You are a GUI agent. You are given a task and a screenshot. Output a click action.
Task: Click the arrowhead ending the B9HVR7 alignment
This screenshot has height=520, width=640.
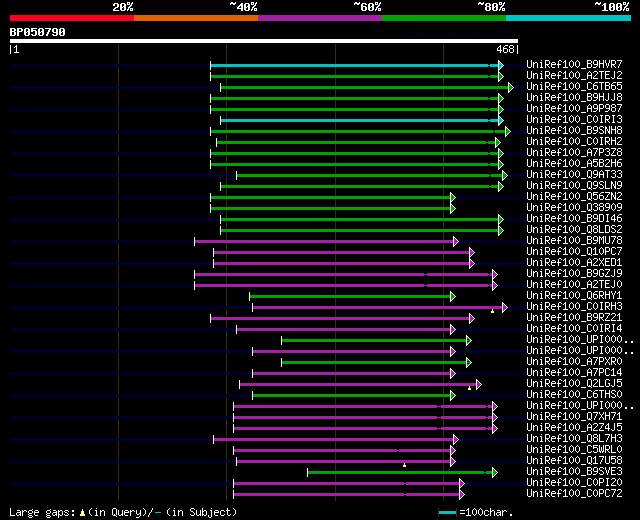(501, 65)
